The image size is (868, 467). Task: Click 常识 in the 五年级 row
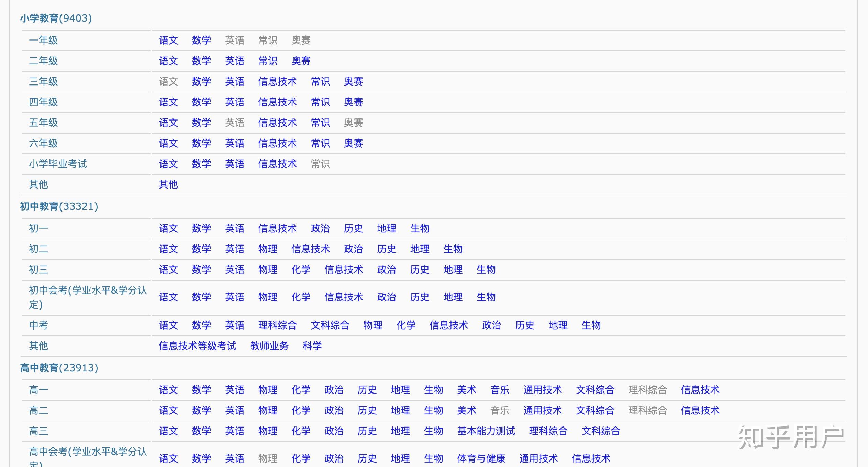(320, 123)
